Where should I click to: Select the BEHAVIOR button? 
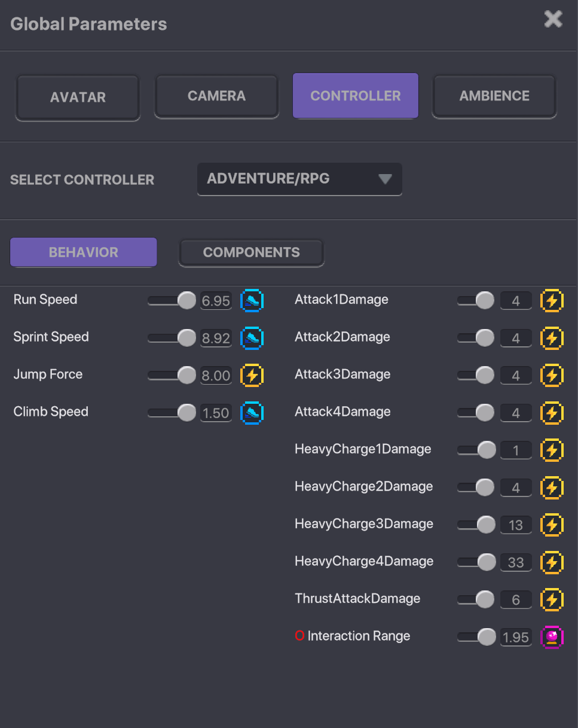tap(84, 252)
